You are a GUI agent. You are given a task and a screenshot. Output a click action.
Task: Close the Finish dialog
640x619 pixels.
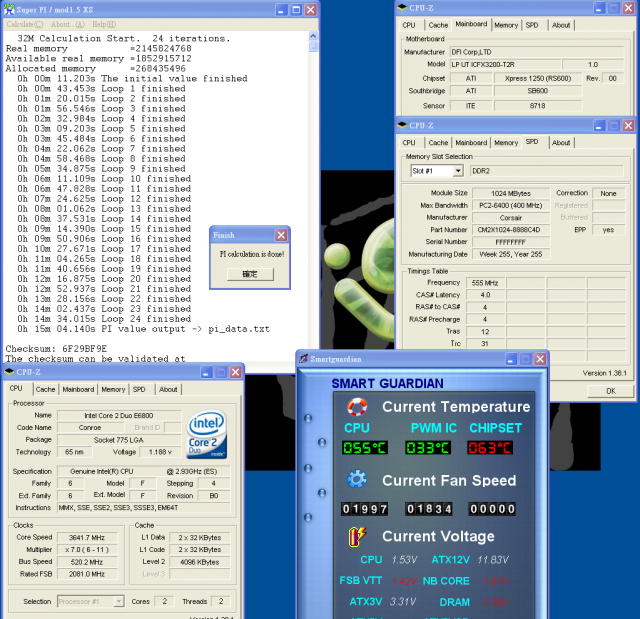pyautogui.click(x=281, y=235)
